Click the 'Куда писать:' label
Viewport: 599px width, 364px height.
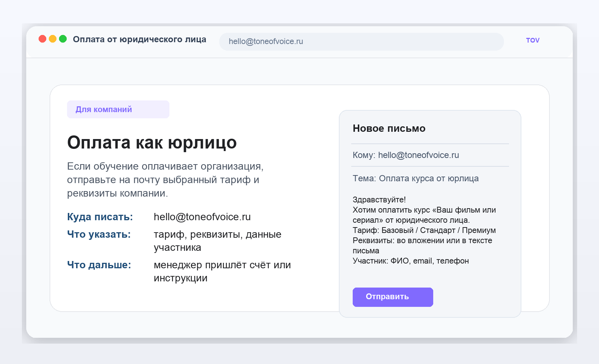pos(100,217)
